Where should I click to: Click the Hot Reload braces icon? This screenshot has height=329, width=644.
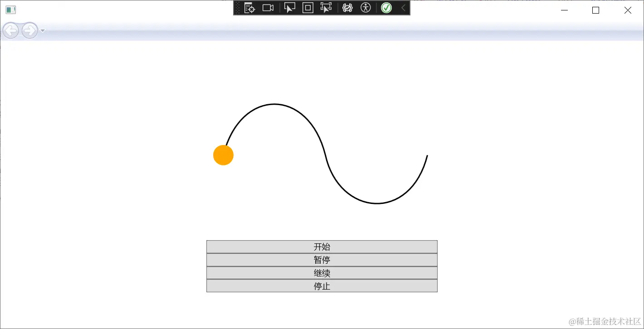click(x=347, y=8)
